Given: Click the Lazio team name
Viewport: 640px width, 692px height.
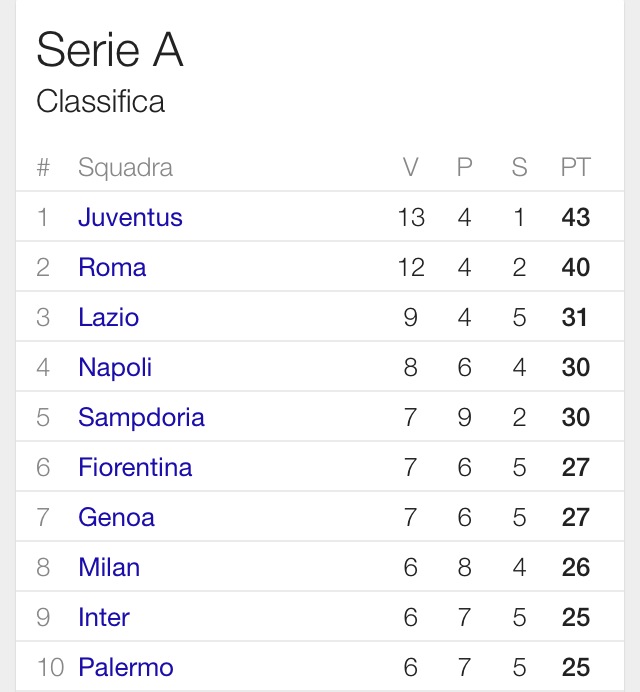Looking at the screenshot, I should point(108,317).
